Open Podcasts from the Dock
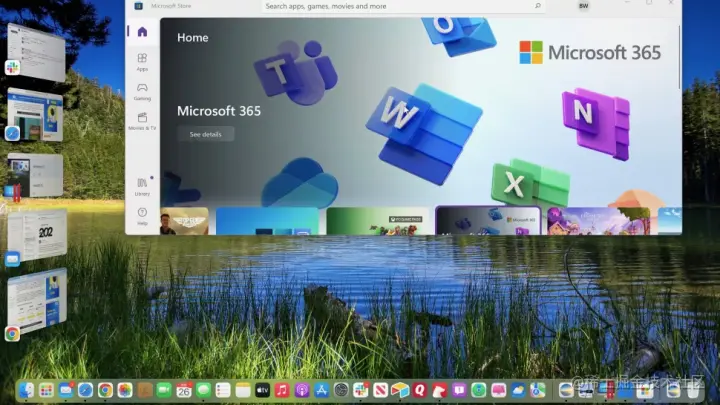This screenshot has height=405, width=720. pos(302,390)
